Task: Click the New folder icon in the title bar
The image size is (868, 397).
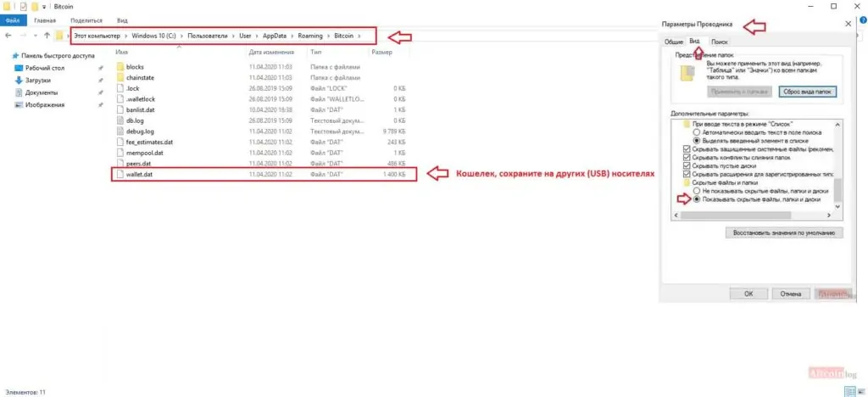Action: point(34,7)
